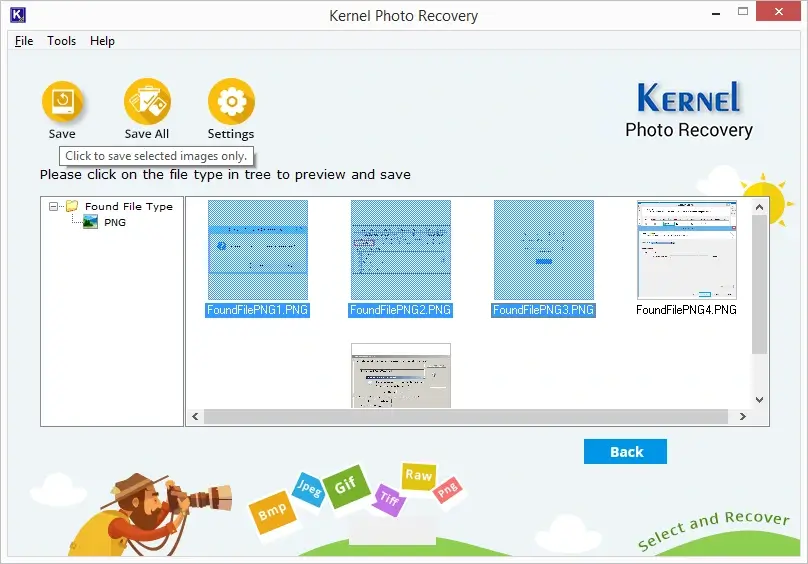Click the vertical scrollbar thumb
The image size is (808, 564).
click(759, 285)
